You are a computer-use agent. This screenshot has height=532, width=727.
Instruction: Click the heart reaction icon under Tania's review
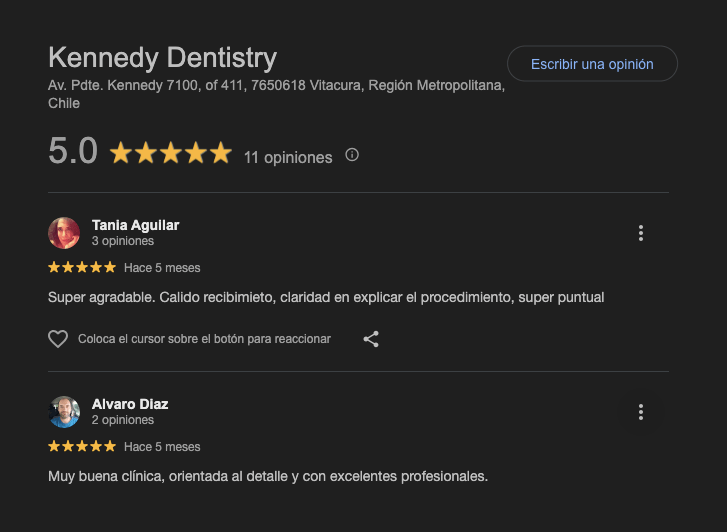pyautogui.click(x=58, y=339)
